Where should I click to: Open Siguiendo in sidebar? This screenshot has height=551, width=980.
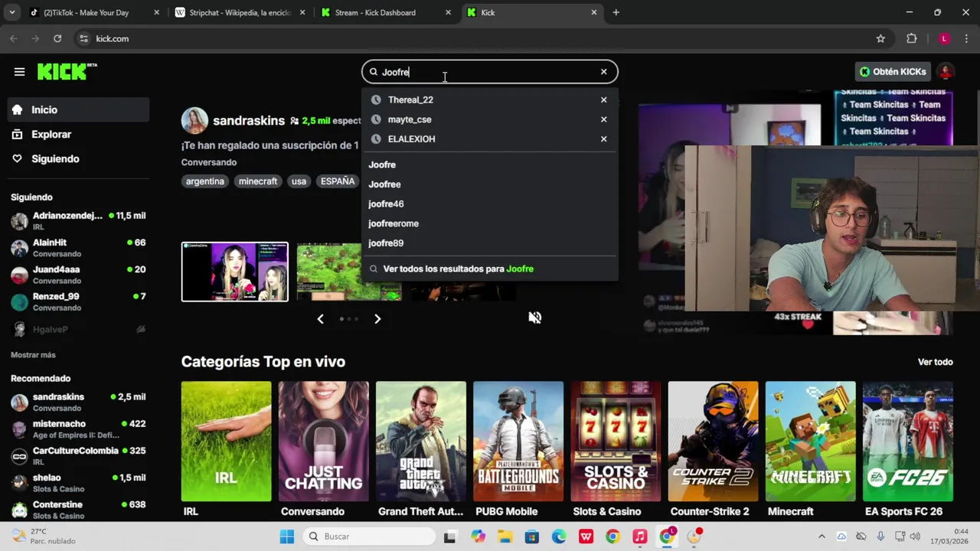point(79,158)
